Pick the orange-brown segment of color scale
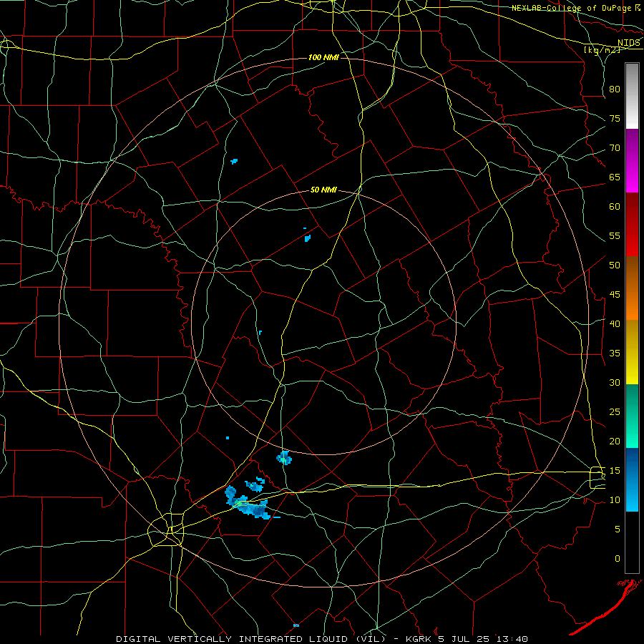Viewport: 644px width, 644px height. click(632, 288)
